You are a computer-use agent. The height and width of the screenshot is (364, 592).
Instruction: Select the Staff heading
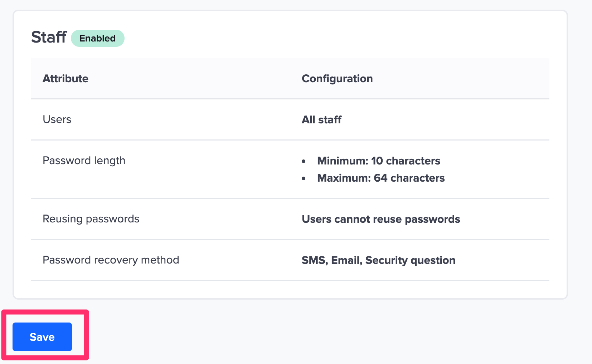click(x=49, y=37)
